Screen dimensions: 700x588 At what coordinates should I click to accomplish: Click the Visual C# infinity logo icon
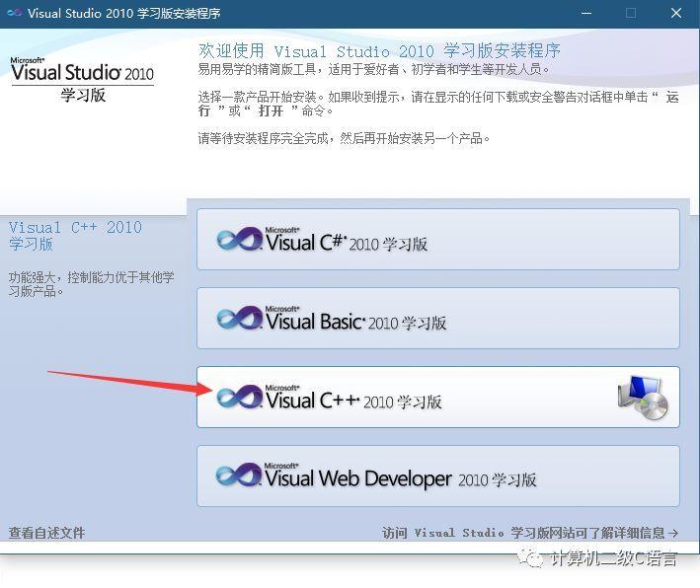(x=240, y=240)
